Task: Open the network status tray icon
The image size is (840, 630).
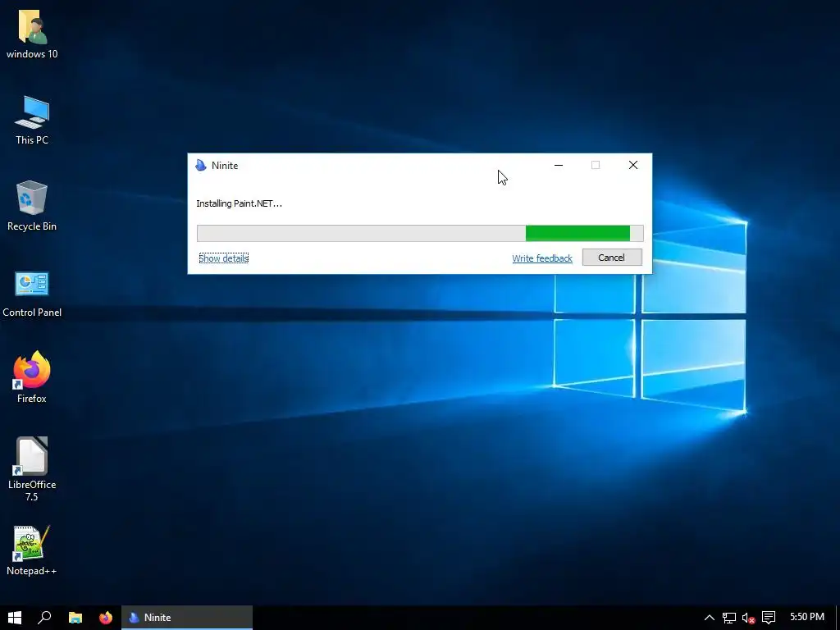Action: click(x=728, y=618)
